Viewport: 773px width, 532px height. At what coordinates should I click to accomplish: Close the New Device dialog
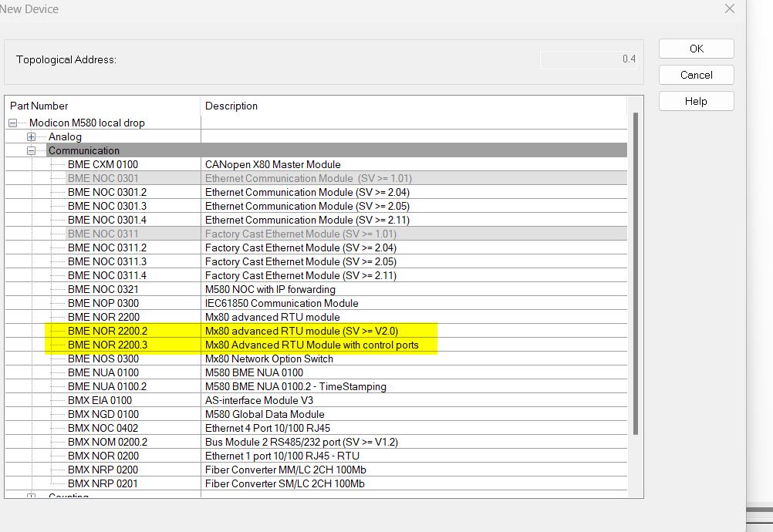coord(730,9)
